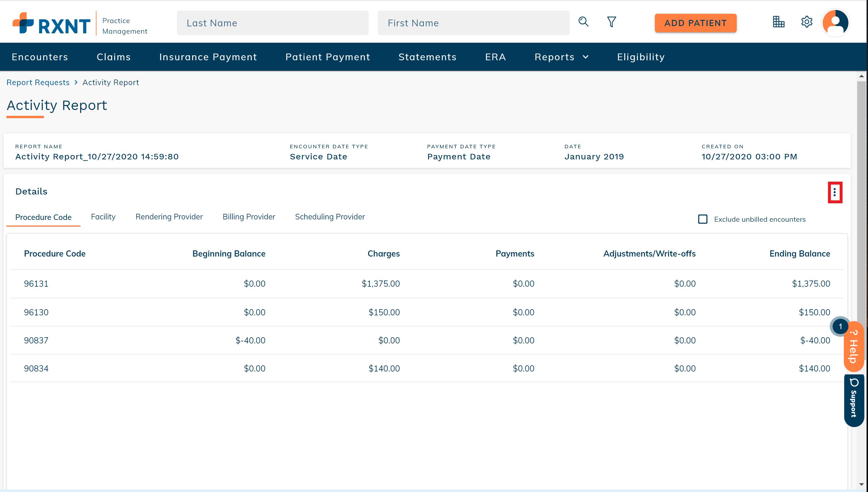
Task: Open the Statements menu
Action: (x=427, y=57)
